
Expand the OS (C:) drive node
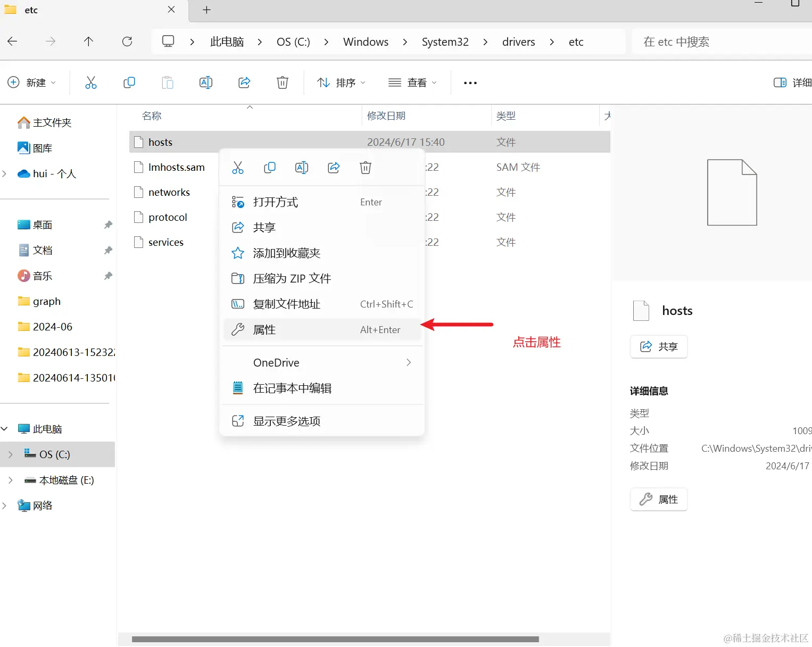[11, 454]
